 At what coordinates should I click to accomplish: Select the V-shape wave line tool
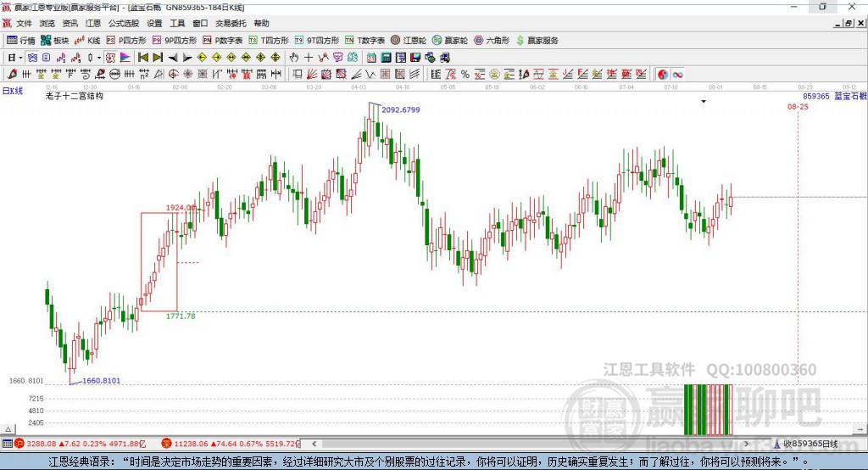[370, 75]
